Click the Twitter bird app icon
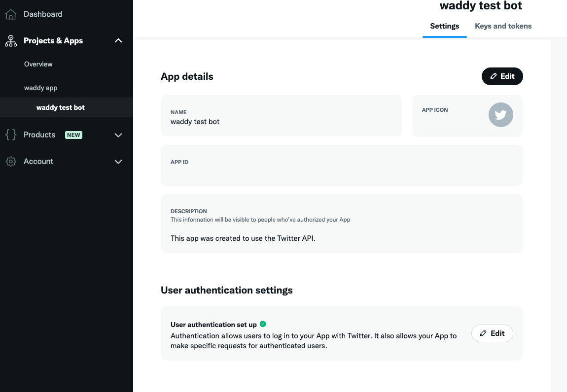 (x=501, y=115)
